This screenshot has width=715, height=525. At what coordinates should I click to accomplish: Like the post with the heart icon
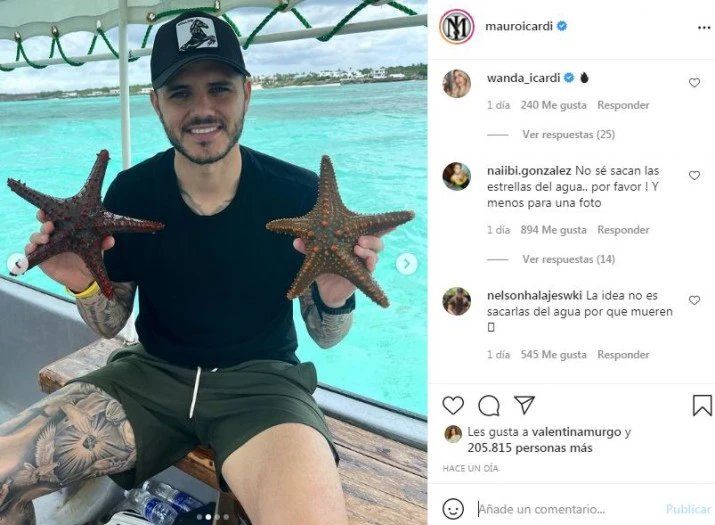pos(453,405)
